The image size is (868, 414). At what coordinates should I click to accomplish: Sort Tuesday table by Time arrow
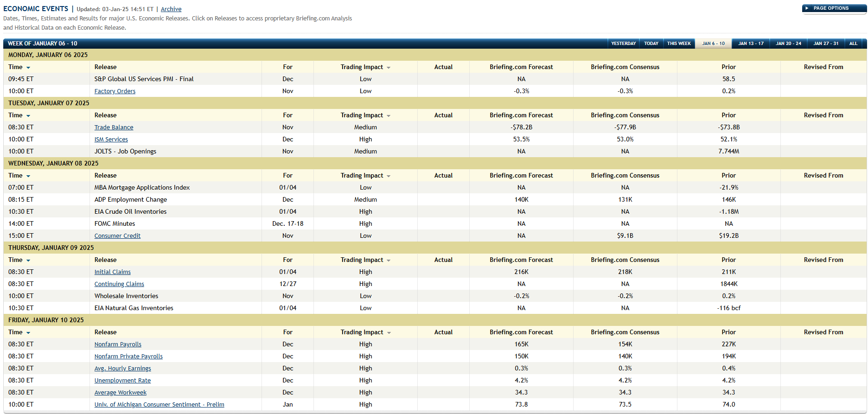point(28,116)
